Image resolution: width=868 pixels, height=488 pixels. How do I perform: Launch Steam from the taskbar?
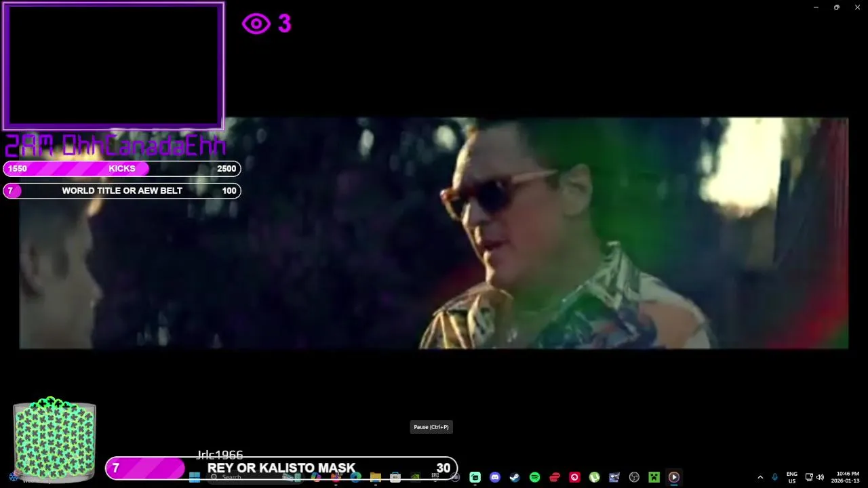coord(515,477)
